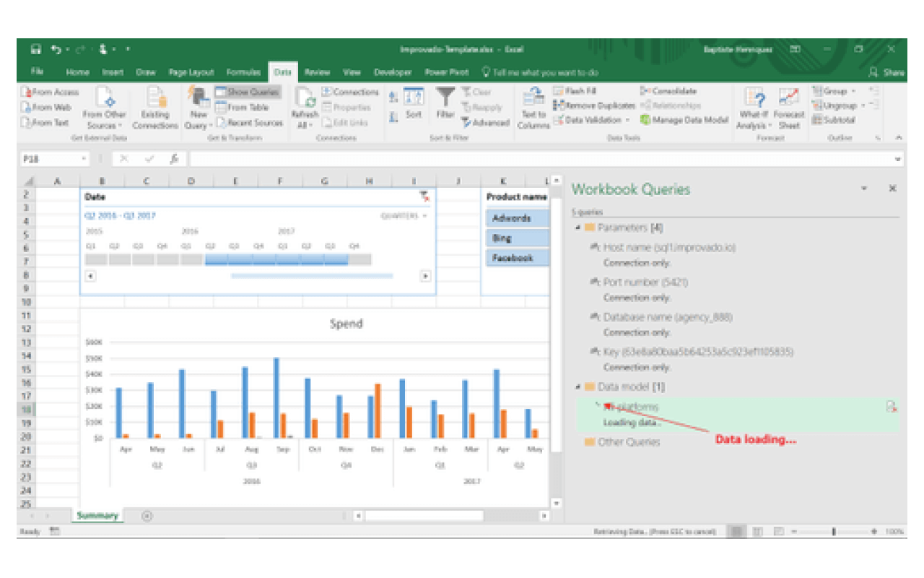The width and height of the screenshot is (924, 578).
Task: Open Consolidate tool
Action: click(x=668, y=92)
